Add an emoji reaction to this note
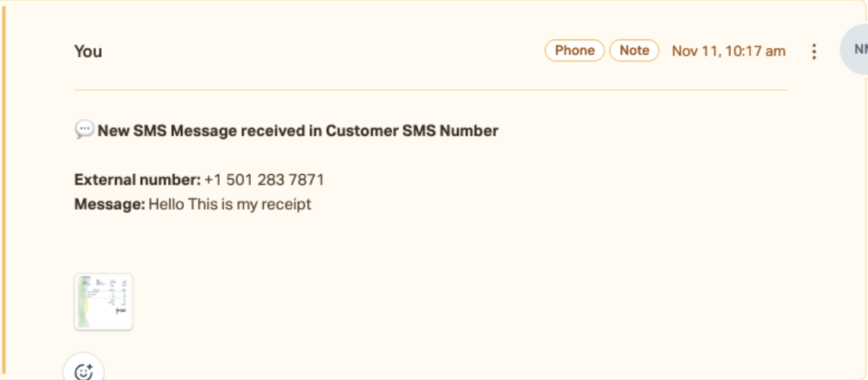 point(84,369)
